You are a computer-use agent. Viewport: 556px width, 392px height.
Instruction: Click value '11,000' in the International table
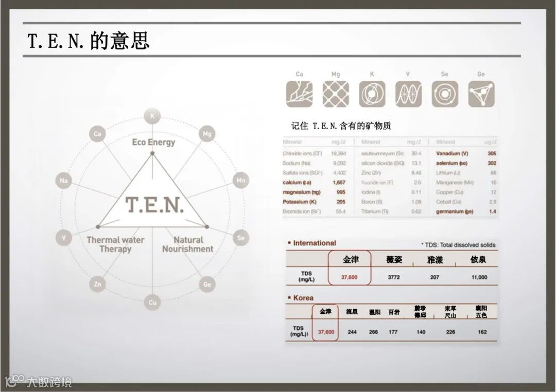pyautogui.click(x=479, y=277)
